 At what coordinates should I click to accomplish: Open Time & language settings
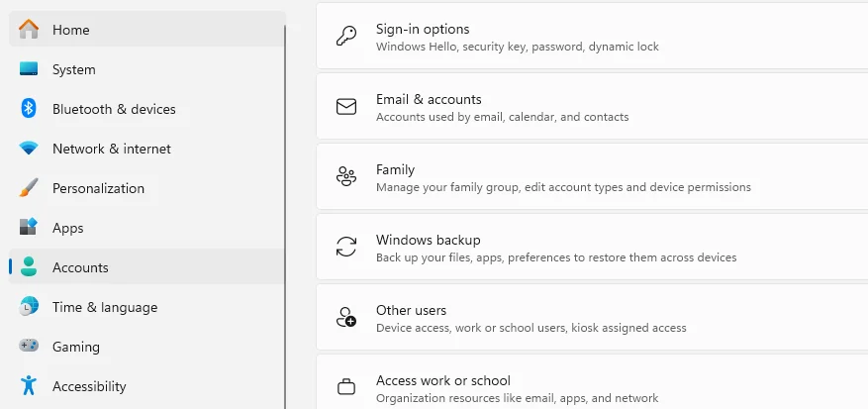(146, 307)
